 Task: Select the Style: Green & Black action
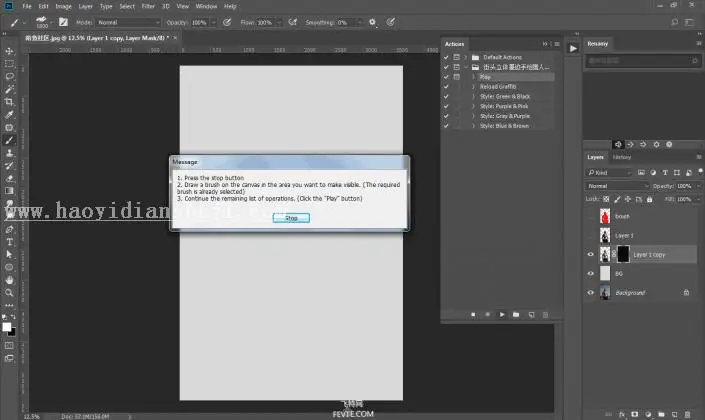click(505, 96)
